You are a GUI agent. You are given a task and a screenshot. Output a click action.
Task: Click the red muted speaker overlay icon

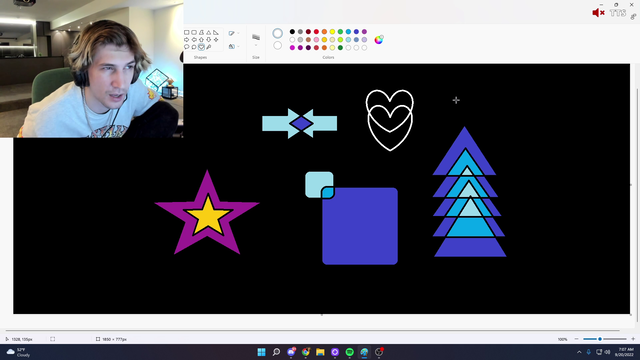click(598, 13)
